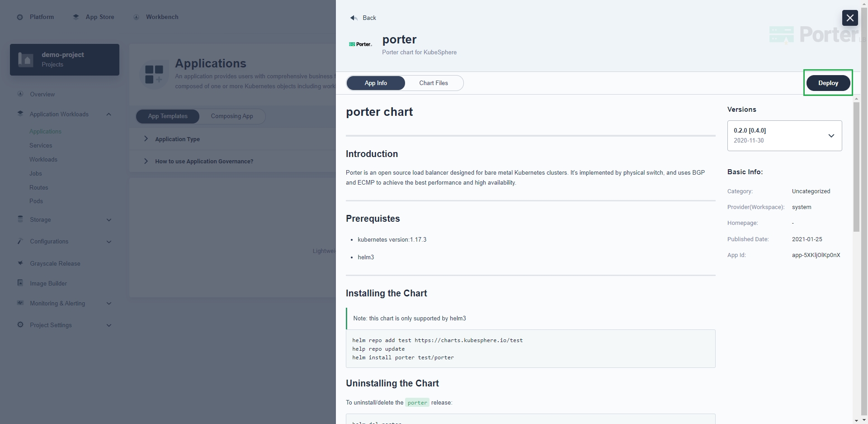Click the Porter logo thumbnail
This screenshot has width=868, height=424.
point(360,44)
